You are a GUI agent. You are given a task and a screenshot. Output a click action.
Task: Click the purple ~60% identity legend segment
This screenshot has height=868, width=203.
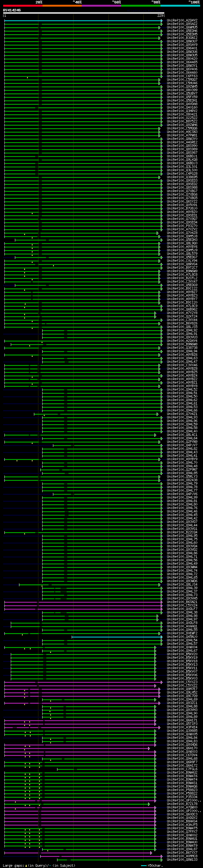tap(101, 6)
